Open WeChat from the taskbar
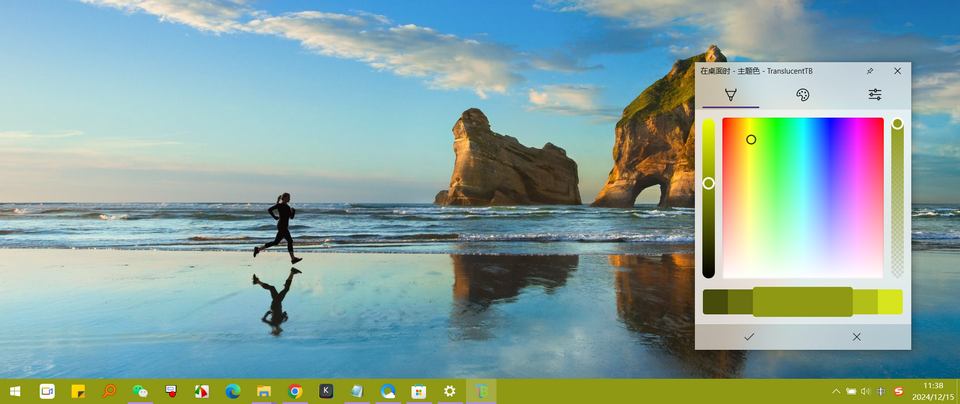The width and height of the screenshot is (960, 404). (x=140, y=391)
